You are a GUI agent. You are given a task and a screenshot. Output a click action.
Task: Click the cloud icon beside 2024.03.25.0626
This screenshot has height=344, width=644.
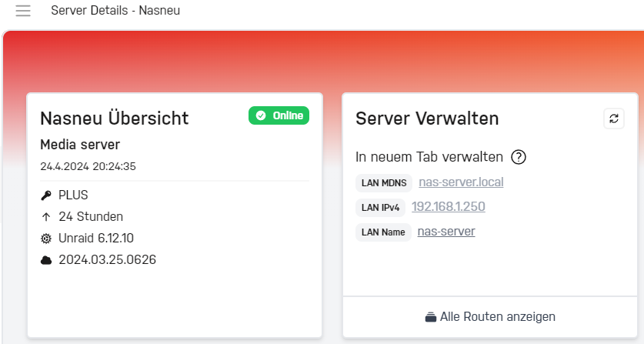[x=46, y=260]
